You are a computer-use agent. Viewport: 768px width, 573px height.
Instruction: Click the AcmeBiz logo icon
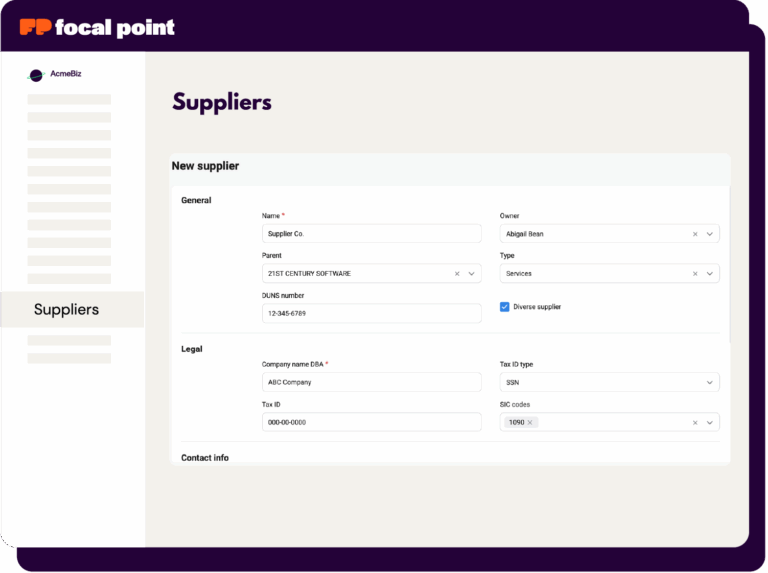point(36,74)
